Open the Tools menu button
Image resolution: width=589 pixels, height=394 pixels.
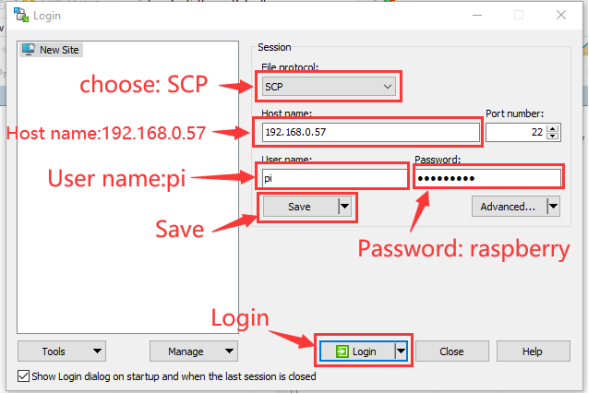(x=62, y=351)
